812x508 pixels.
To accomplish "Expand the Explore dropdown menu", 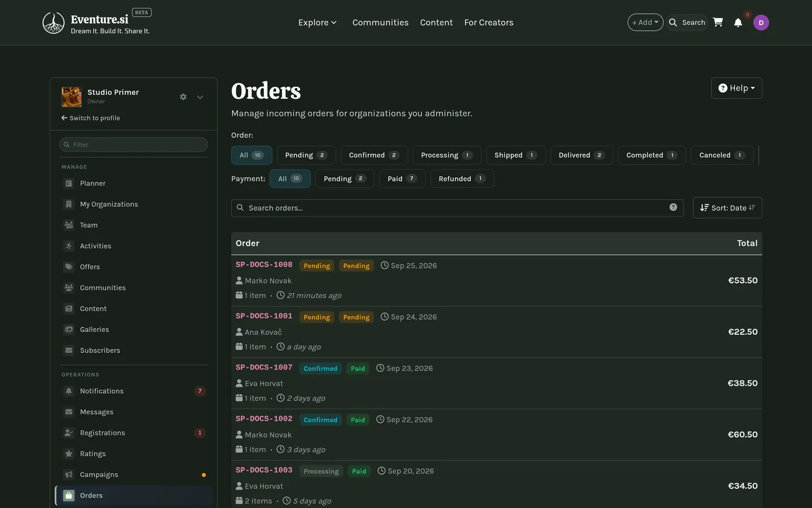I will (317, 23).
